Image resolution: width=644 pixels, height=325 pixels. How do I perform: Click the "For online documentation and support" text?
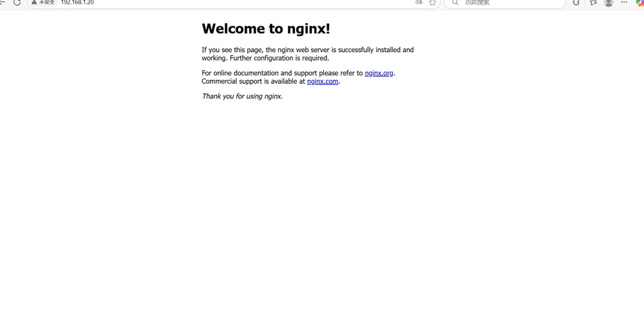click(x=282, y=73)
